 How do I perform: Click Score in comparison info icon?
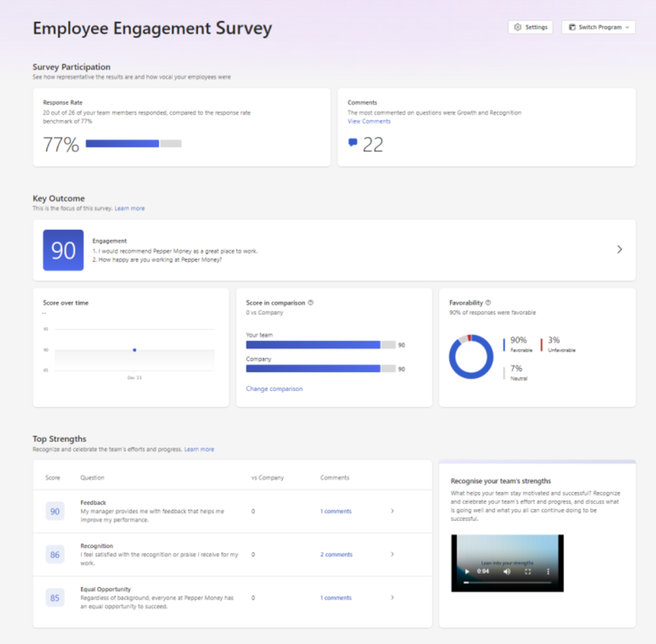(310, 303)
